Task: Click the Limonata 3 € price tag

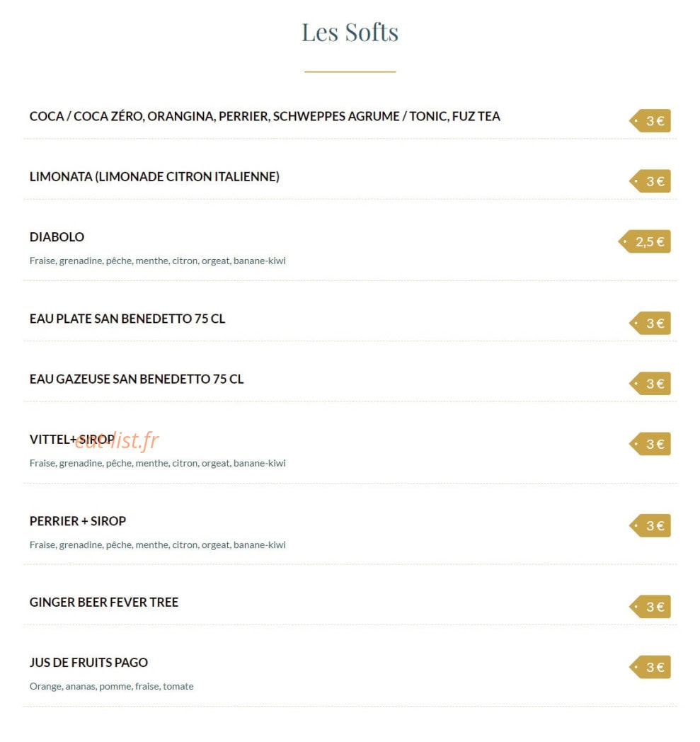Action: tap(650, 181)
